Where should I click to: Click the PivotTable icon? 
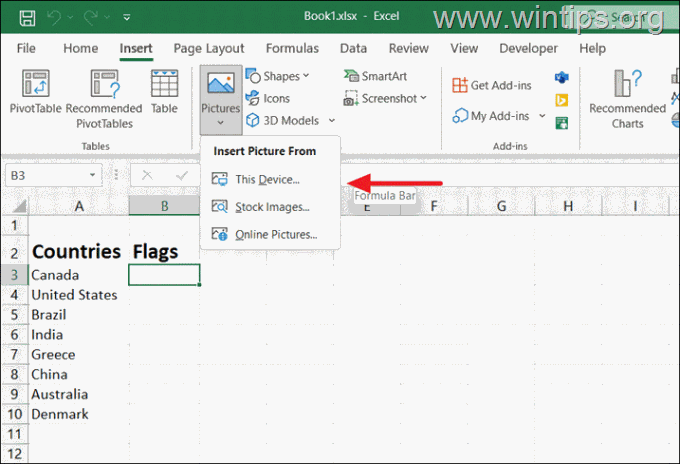[35, 86]
